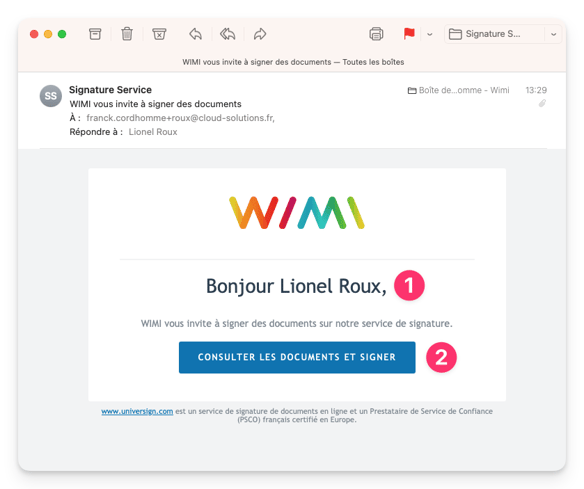
Task: Reply to all with the double arrow
Action: coord(228,34)
